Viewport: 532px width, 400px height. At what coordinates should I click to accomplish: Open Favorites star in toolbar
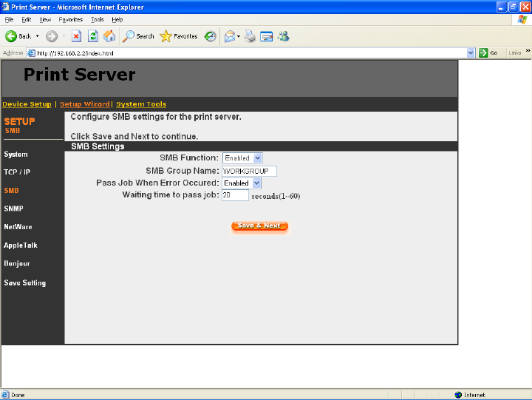coord(179,36)
